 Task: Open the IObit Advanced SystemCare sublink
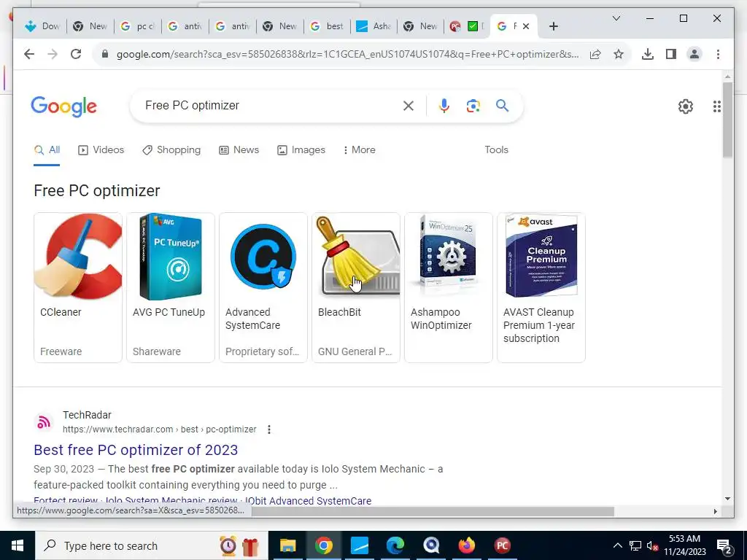309,500
